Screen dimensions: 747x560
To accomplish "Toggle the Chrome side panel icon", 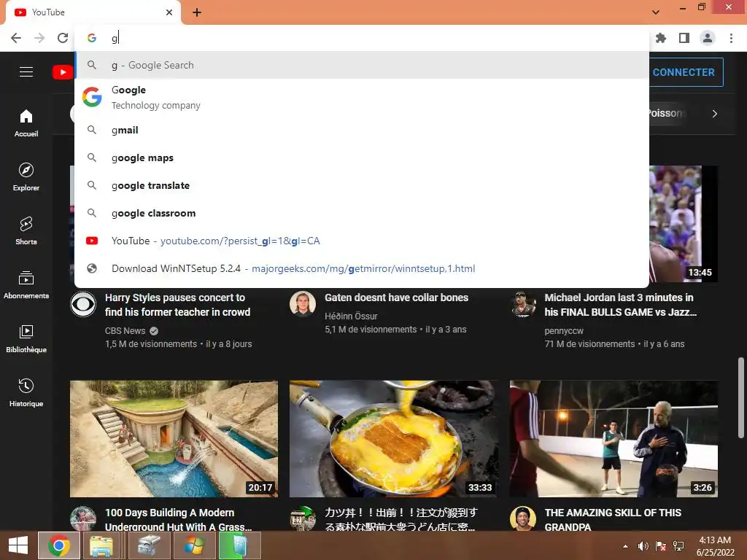I will (684, 38).
